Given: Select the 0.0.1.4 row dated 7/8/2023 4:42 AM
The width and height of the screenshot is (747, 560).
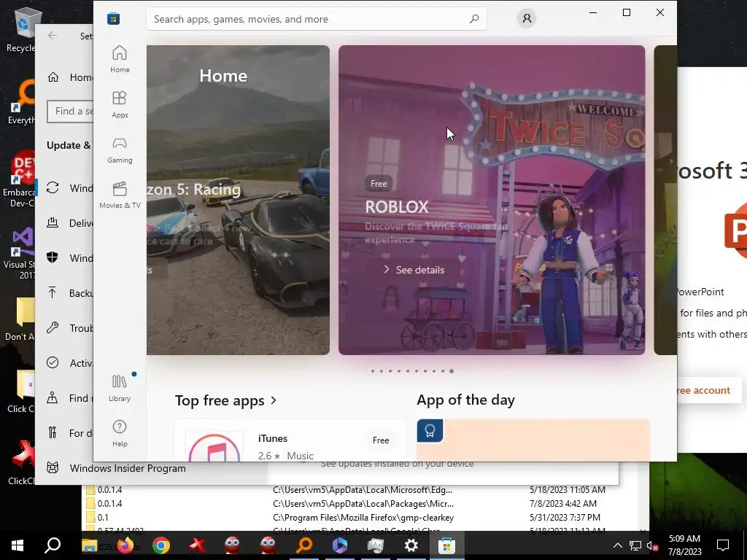Looking at the screenshot, I should pos(362,503).
